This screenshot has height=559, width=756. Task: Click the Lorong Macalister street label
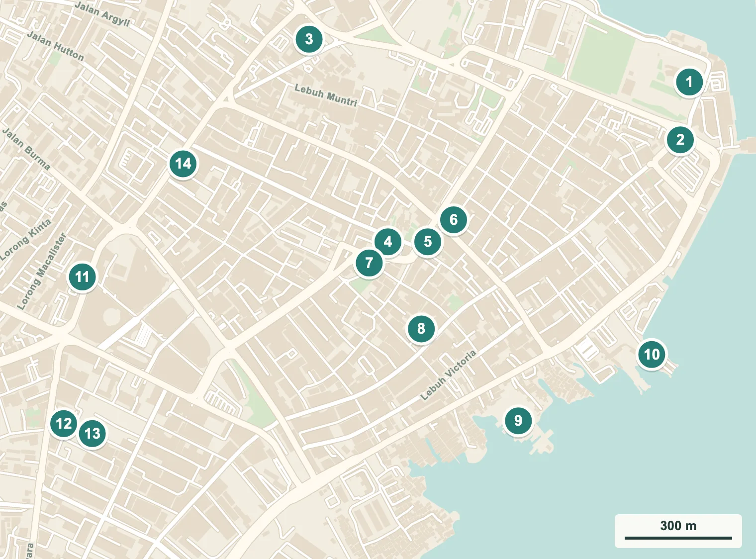coord(42,271)
